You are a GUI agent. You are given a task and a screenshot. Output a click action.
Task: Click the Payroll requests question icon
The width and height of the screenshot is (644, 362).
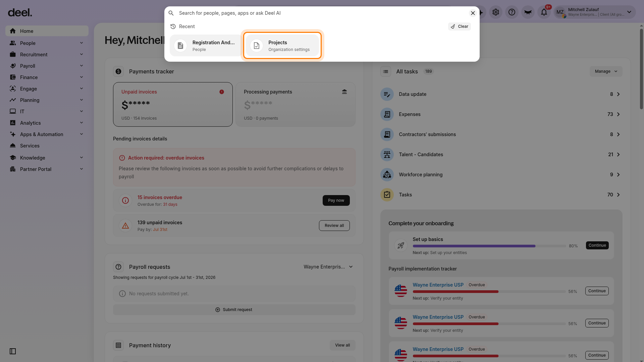pos(118,267)
